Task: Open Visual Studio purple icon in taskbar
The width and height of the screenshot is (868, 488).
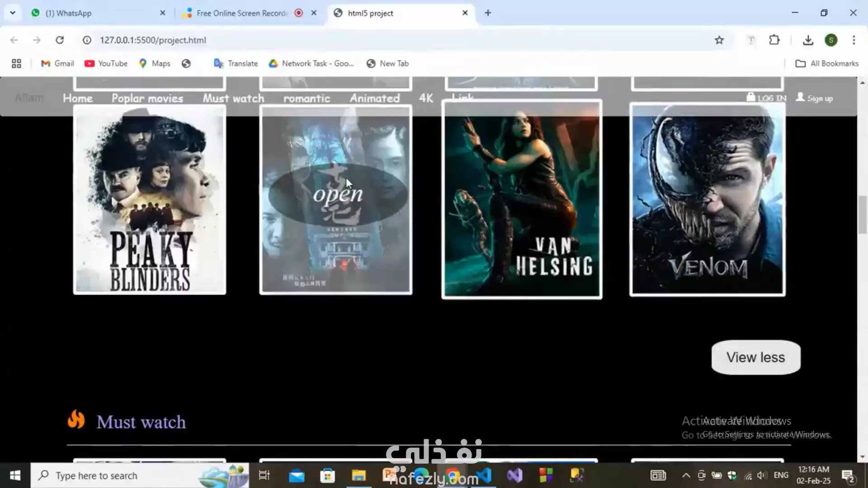Action: tap(514, 475)
